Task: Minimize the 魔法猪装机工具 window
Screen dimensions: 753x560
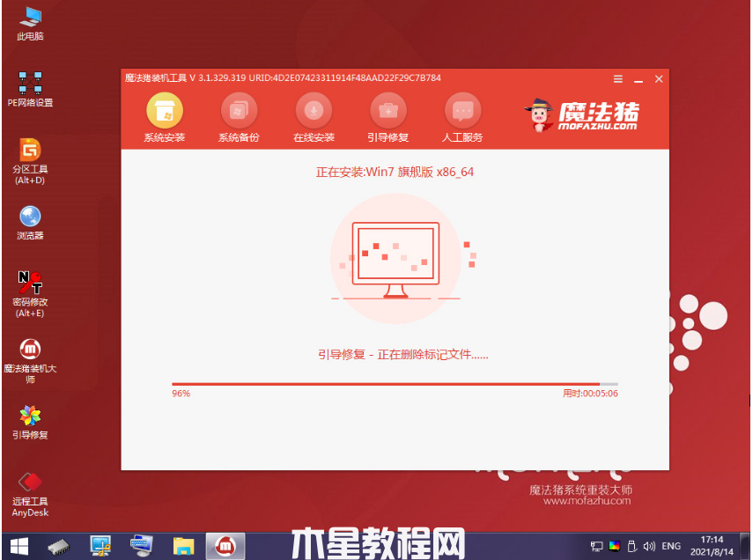Action: (x=639, y=80)
